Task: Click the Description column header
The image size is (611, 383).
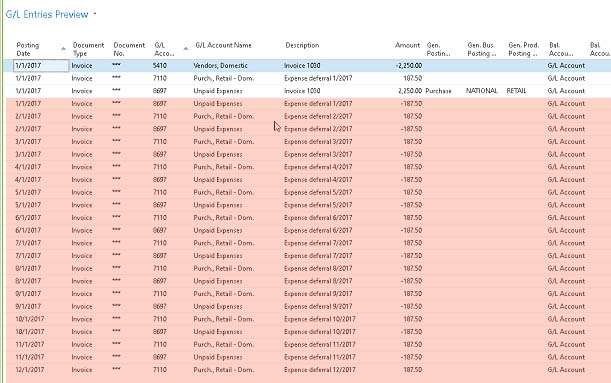Action: tap(302, 45)
